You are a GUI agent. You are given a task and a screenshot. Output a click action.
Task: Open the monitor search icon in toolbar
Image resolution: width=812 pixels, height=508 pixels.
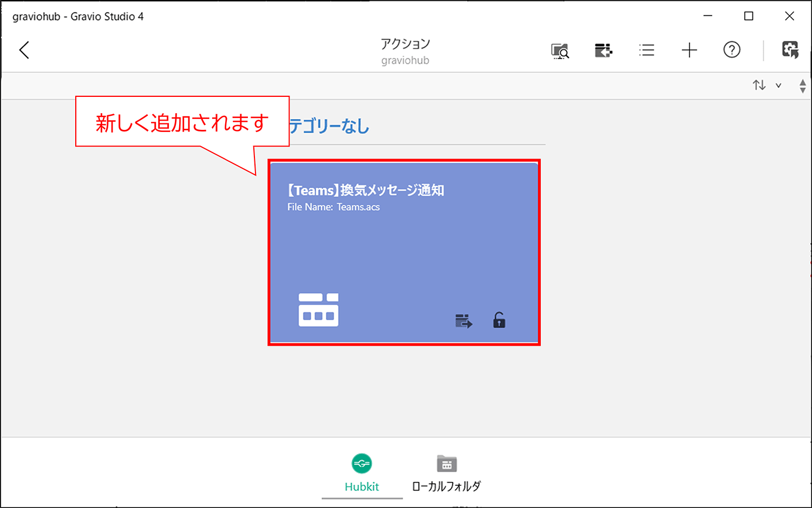tap(560, 51)
